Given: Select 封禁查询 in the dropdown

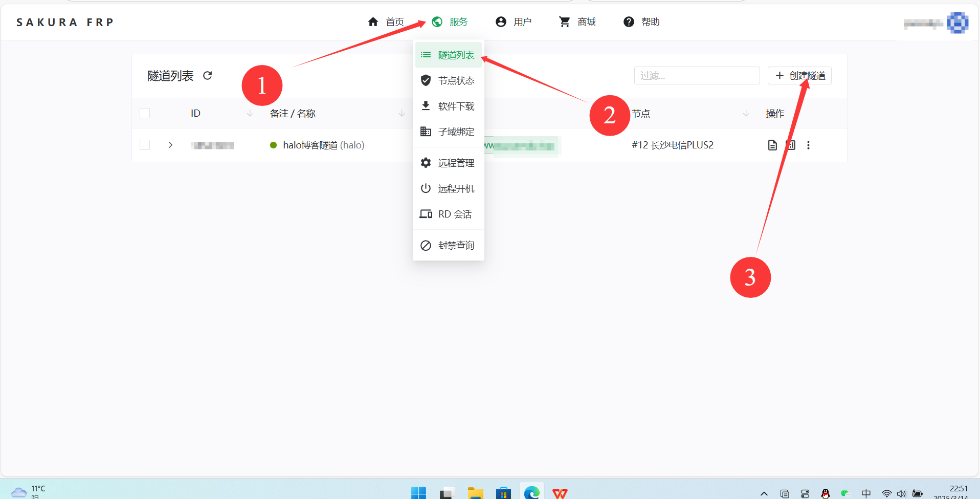Looking at the screenshot, I should click(449, 245).
